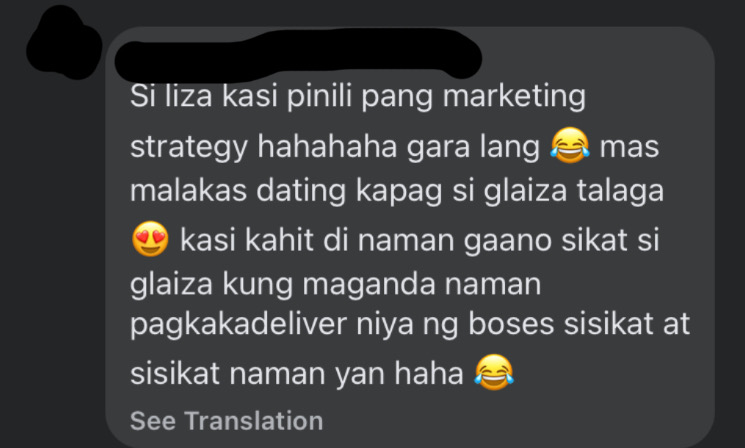Select the word 'malakas' in the comment
Image resolution: width=745 pixels, height=448 pixels.
188,191
